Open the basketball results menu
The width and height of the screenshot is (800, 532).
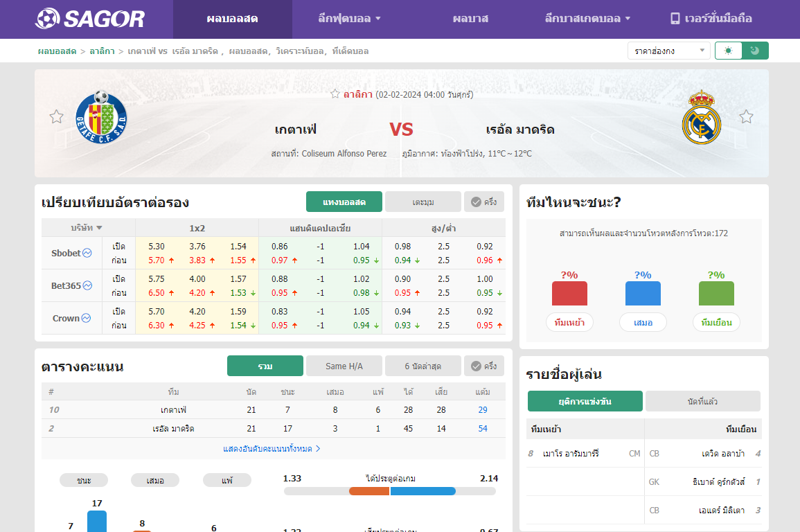[470, 19]
